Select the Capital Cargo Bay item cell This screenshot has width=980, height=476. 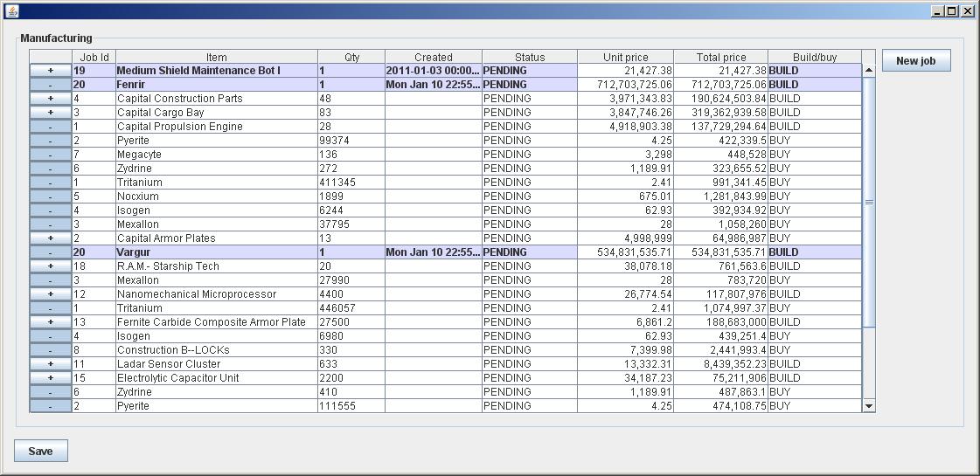tap(217, 113)
